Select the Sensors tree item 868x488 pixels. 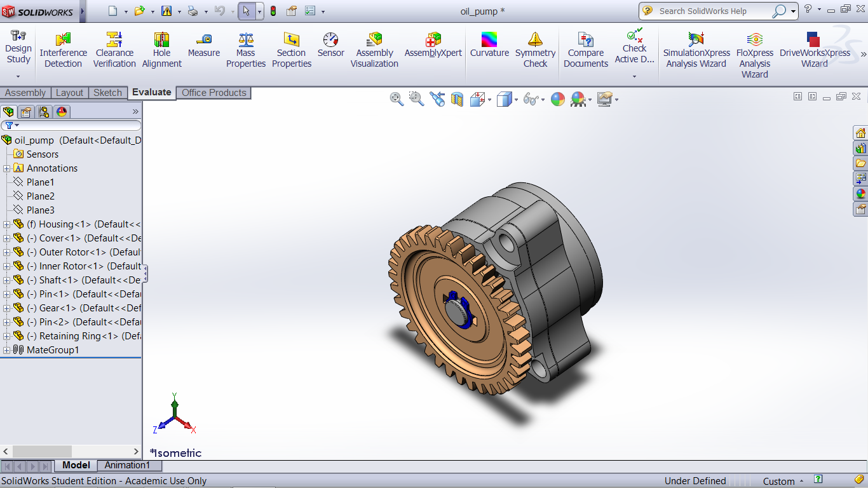tap(43, 154)
